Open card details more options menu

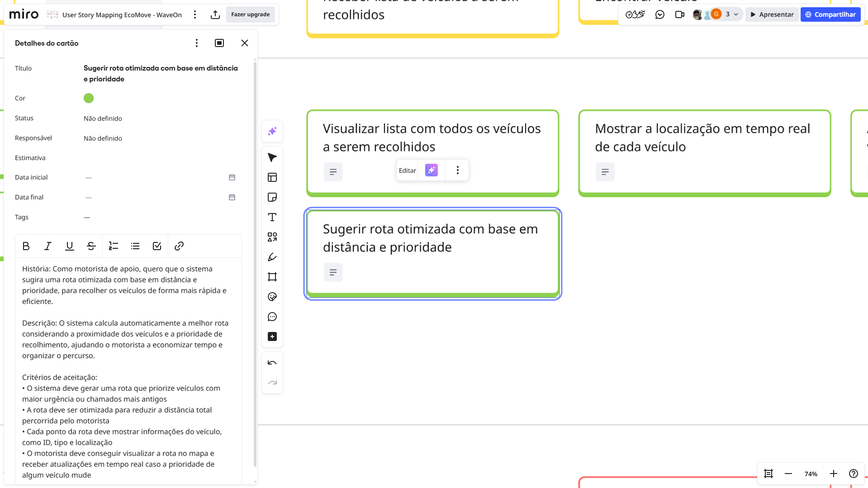[196, 43]
